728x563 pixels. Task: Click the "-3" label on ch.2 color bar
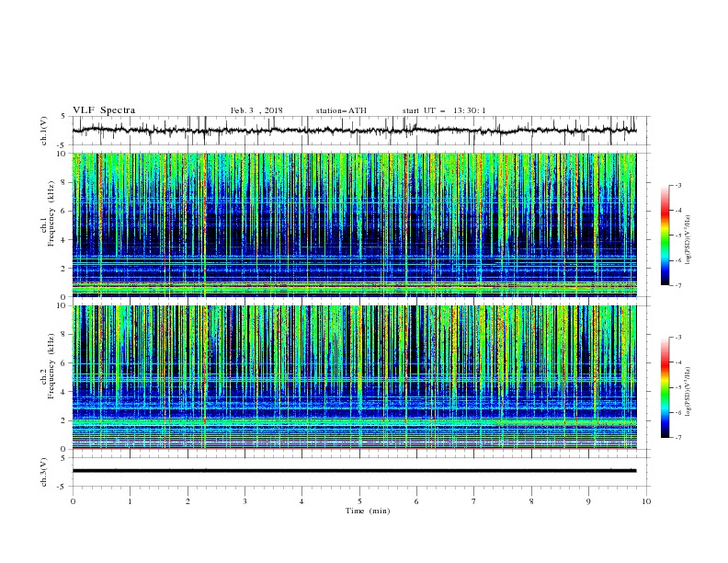pyautogui.click(x=678, y=338)
